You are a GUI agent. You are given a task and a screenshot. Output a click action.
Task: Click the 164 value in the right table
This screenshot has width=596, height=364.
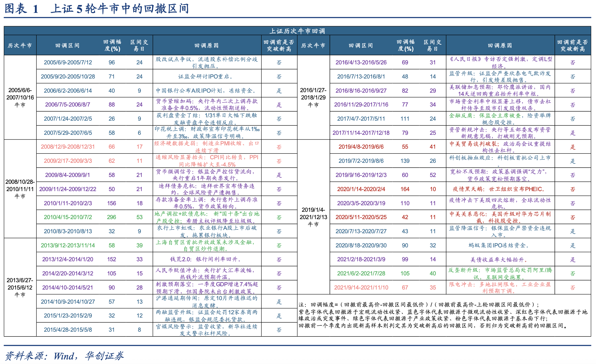click(405, 189)
